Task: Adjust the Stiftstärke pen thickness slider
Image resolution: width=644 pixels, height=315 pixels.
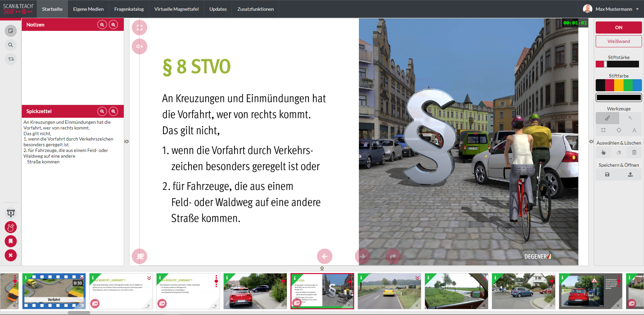Action: 618,64
